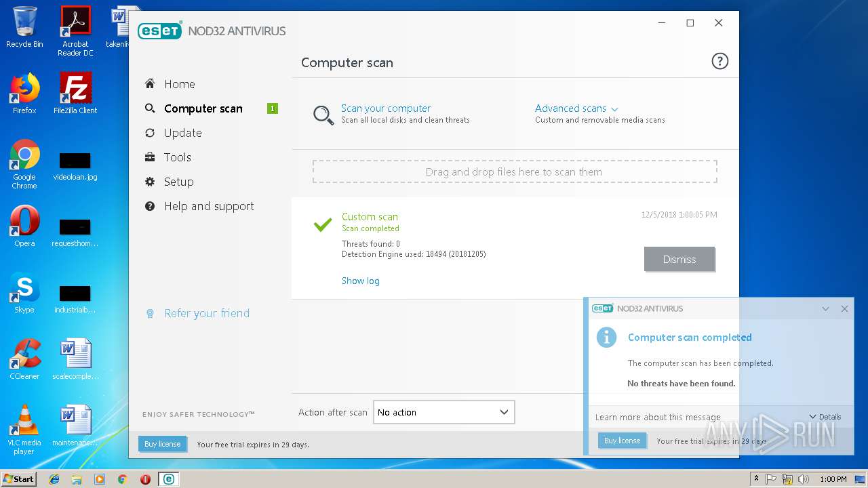Dismiss the completed Custom scan

click(679, 259)
